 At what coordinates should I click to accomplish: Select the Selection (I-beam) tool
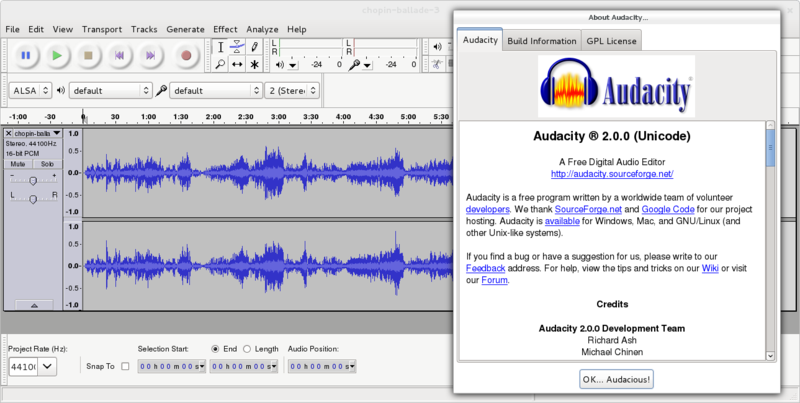220,47
